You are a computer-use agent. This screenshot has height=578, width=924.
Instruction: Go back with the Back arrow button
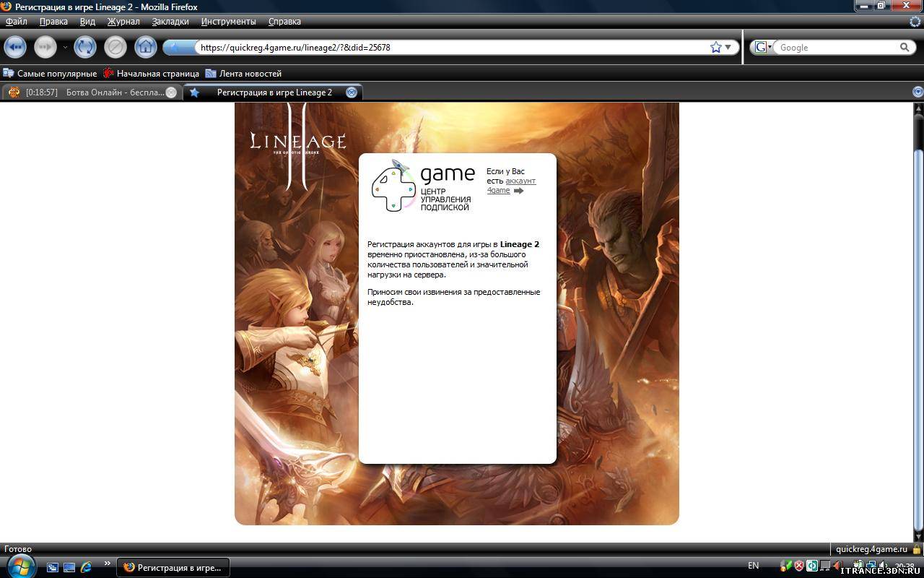[x=15, y=48]
